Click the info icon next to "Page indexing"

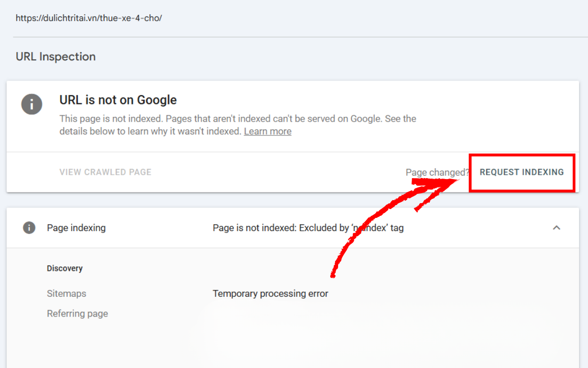tap(29, 228)
